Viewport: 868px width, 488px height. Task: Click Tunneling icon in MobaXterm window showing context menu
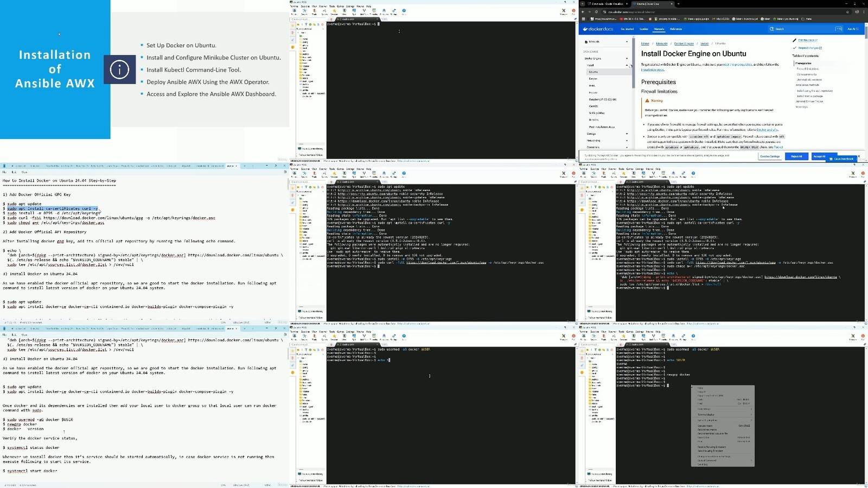point(663,337)
